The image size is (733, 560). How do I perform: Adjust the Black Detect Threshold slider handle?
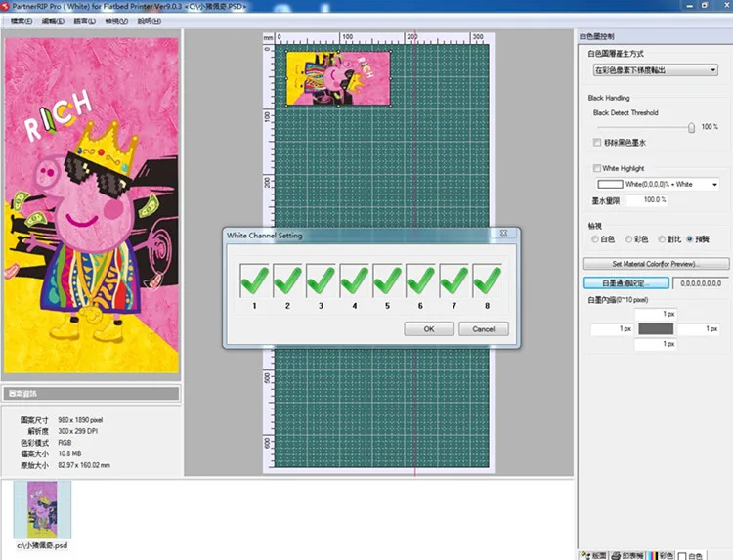[691, 127]
